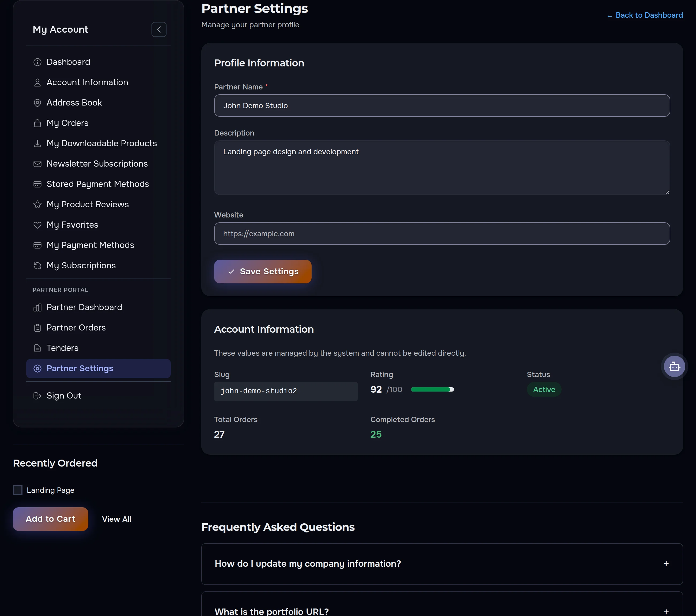Image resolution: width=696 pixels, height=616 pixels.
Task: Click the Active status badge
Action: coord(544,389)
